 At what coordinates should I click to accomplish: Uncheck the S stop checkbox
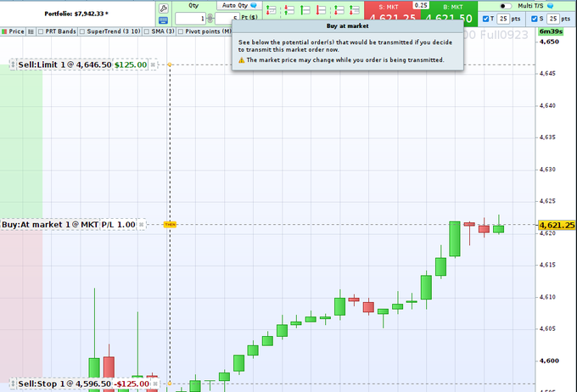tap(535, 19)
